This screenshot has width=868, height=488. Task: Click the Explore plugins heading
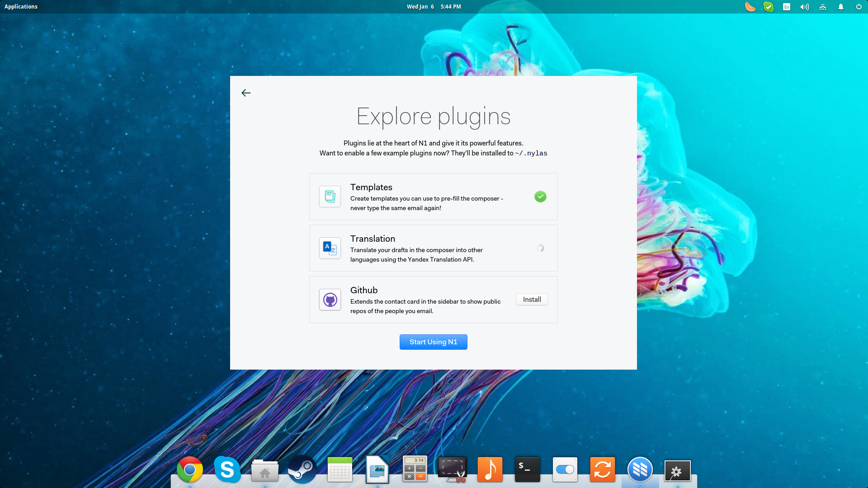[x=434, y=117]
